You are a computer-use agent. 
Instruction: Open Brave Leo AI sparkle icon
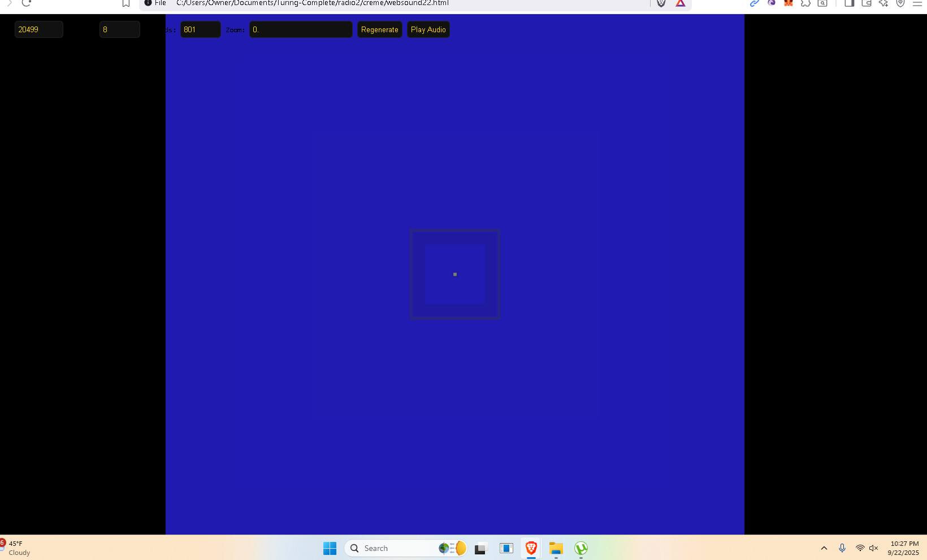click(883, 3)
